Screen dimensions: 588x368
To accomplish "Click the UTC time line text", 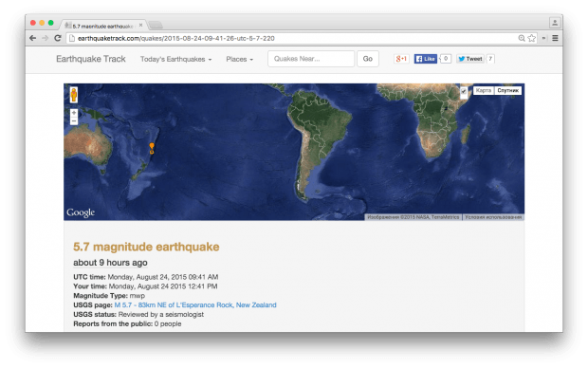I will (145, 277).
